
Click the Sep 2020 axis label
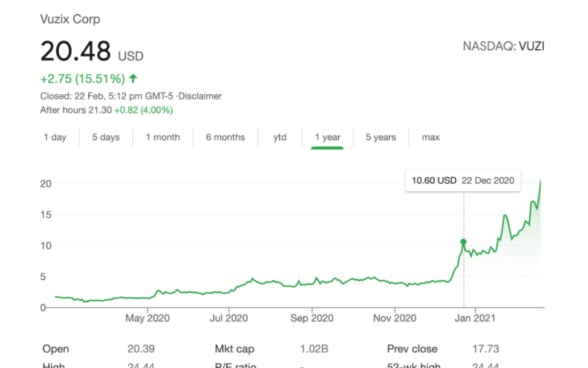coord(312,318)
